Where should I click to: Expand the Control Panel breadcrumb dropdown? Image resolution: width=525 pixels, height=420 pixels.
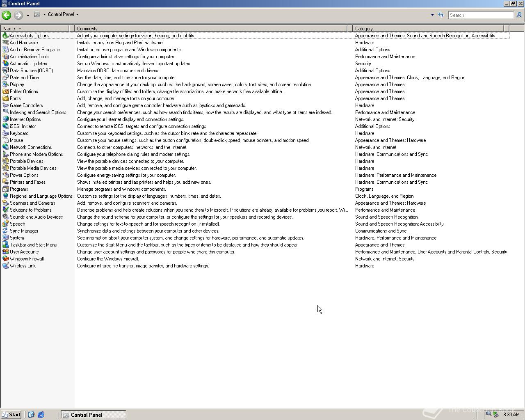click(77, 14)
